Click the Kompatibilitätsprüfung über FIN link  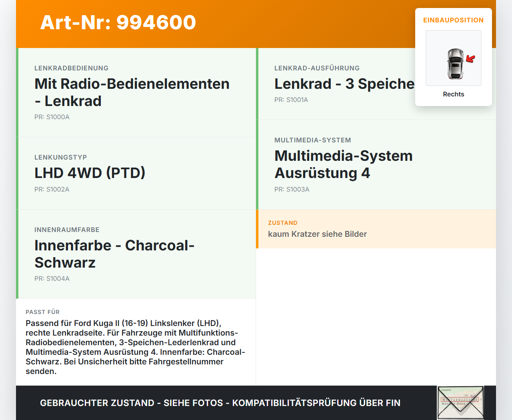tap(317, 403)
